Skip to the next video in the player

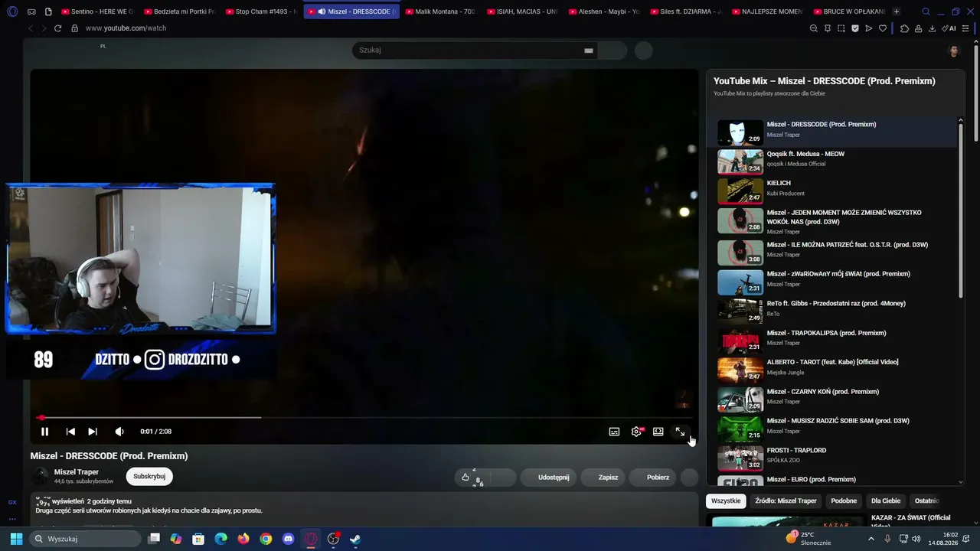click(x=93, y=432)
